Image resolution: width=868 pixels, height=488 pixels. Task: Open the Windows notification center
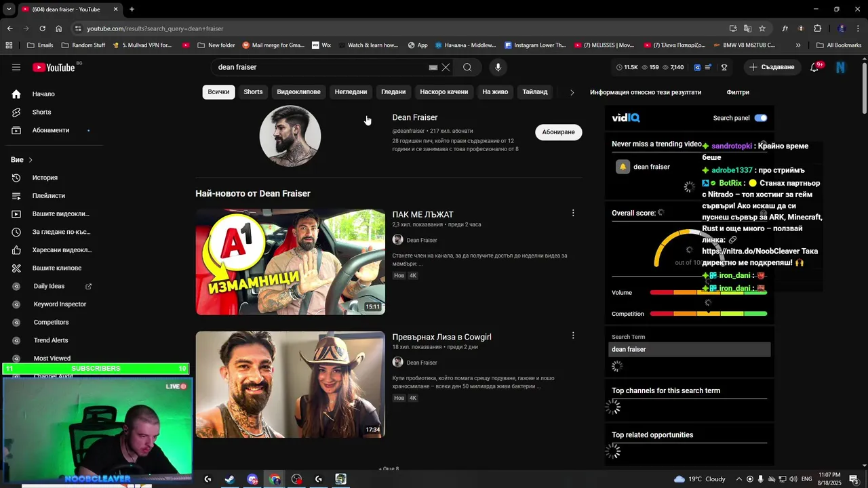[x=854, y=479]
